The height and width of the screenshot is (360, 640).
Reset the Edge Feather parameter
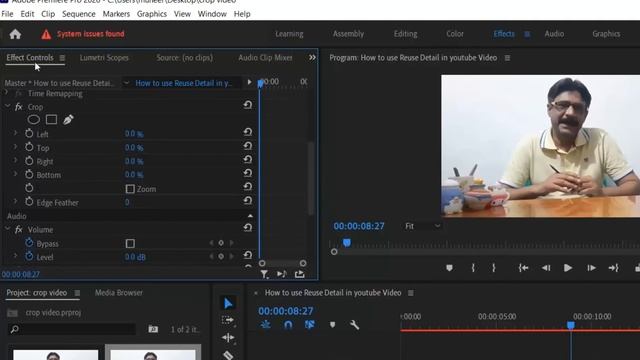click(x=247, y=200)
